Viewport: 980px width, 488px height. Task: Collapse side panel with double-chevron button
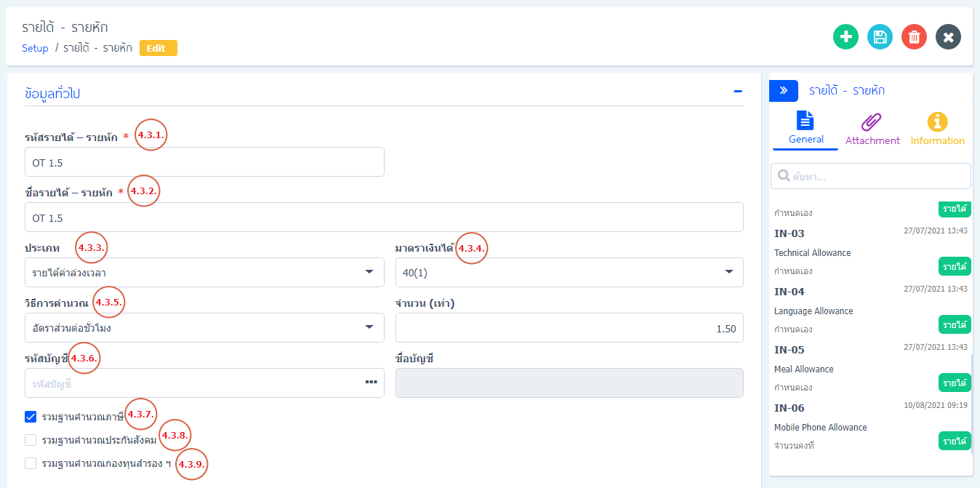784,91
